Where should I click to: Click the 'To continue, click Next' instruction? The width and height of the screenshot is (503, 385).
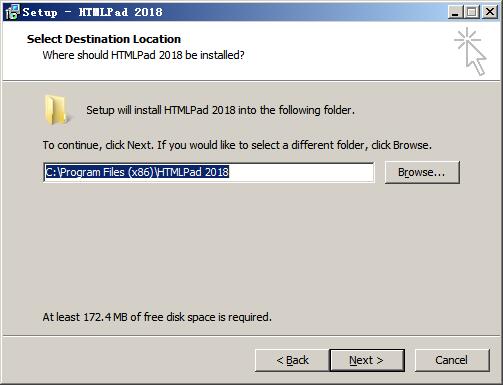coord(237,145)
